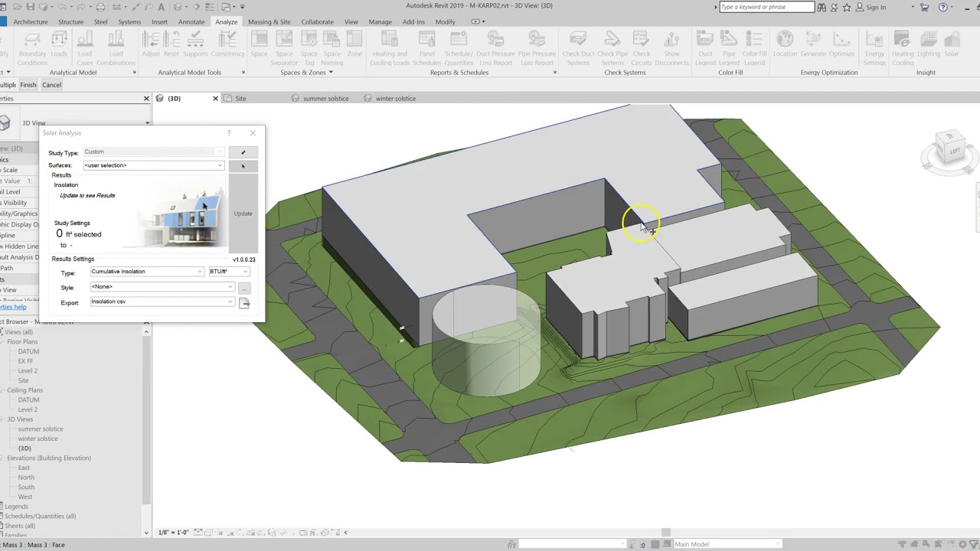Image resolution: width=980 pixels, height=551 pixels.
Task: Open the Collaborate ribbon tab
Action: pyautogui.click(x=317, y=21)
